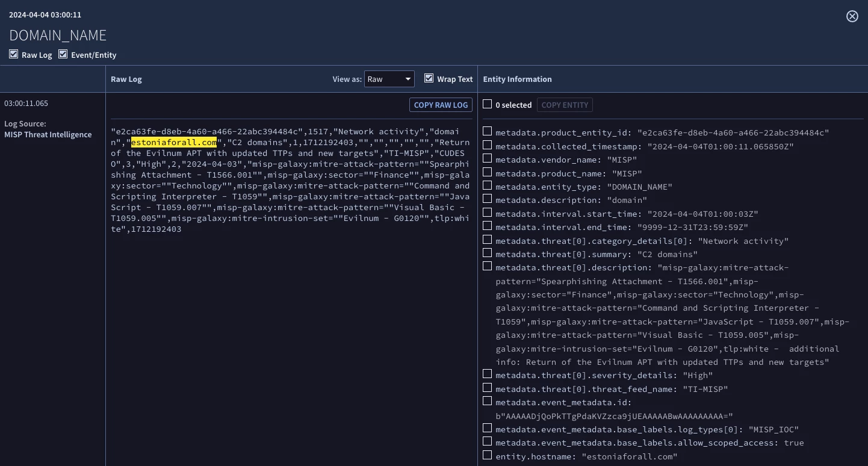Click the "C2 domains" summary value
Screen dimensions: 868x466
click(668, 255)
